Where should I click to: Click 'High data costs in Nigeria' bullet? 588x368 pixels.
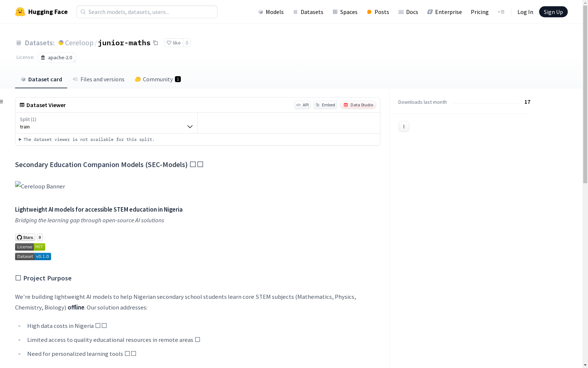click(x=67, y=326)
